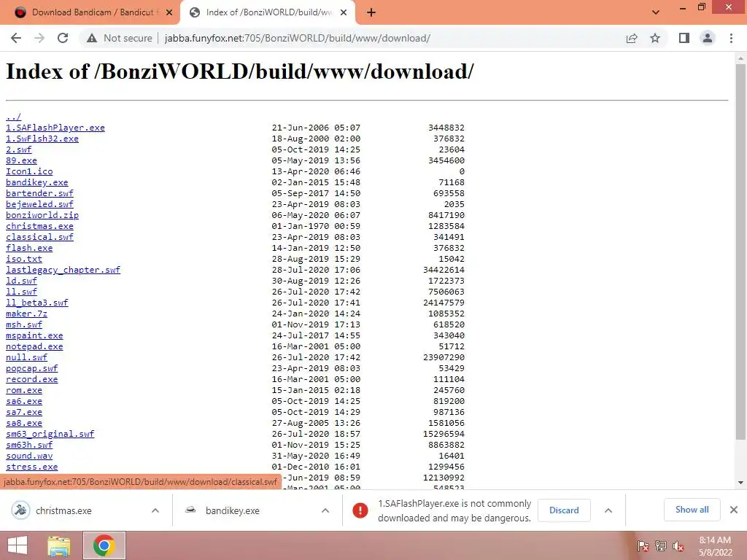Image resolution: width=747 pixels, height=560 pixels.
Task: Reload the current page
Action: point(63,38)
